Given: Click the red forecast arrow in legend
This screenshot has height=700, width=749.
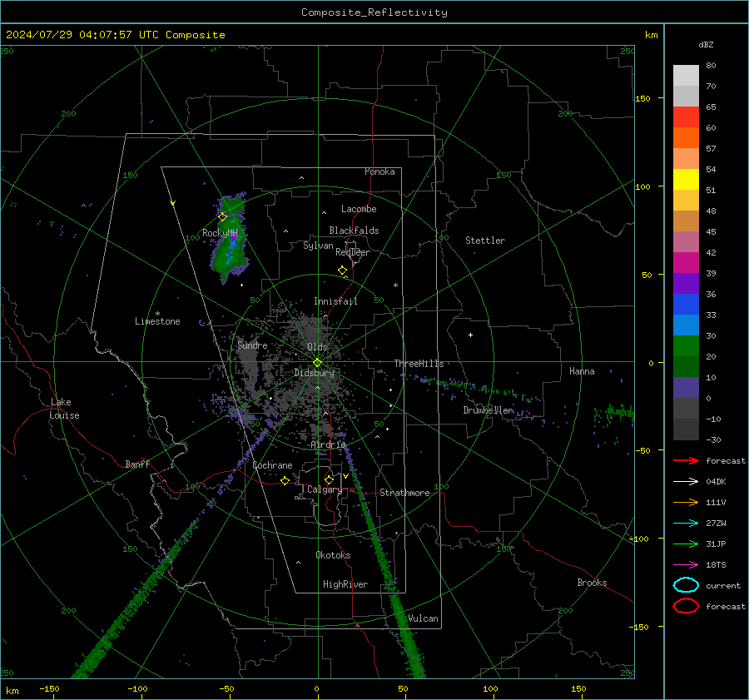Looking at the screenshot, I should pyautogui.click(x=686, y=460).
